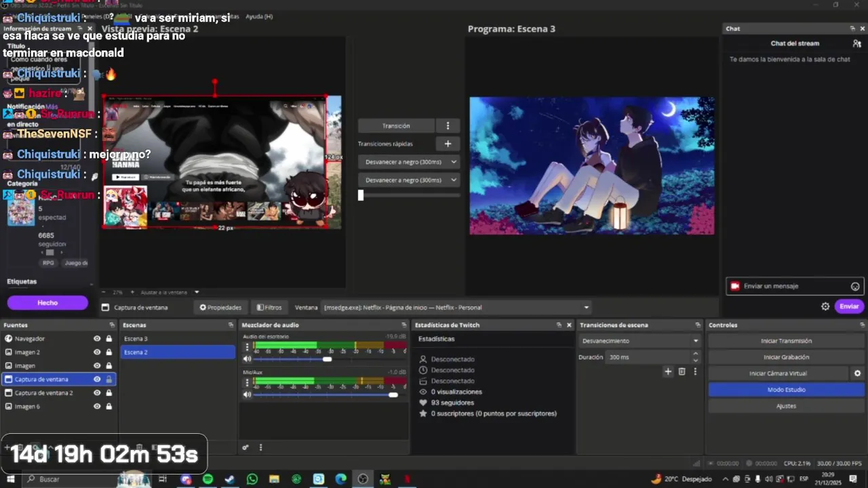Open Propiedades for the selected source
The width and height of the screenshot is (868, 488).
[220, 308]
